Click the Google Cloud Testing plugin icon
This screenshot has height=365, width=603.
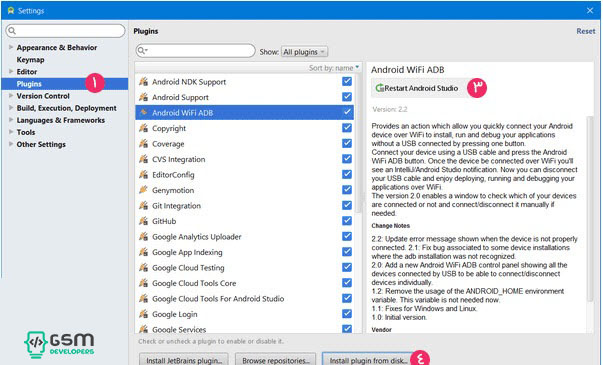click(143, 267)
